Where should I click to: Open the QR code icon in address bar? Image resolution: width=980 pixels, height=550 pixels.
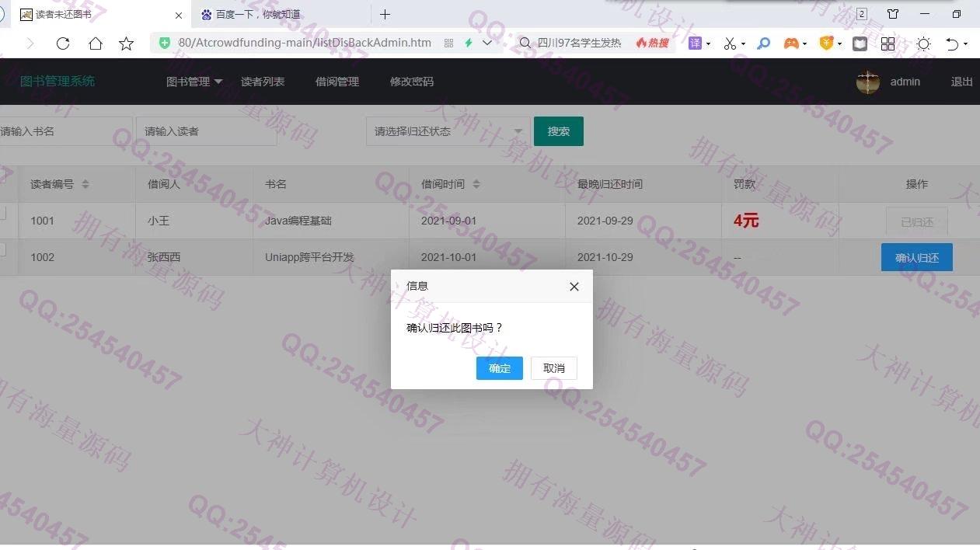[x=448, y=43]
